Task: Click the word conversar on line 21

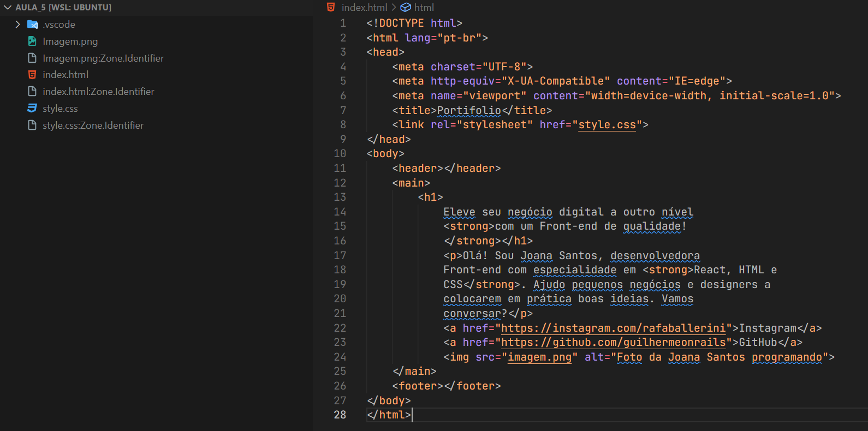Action: click(472, 314)
